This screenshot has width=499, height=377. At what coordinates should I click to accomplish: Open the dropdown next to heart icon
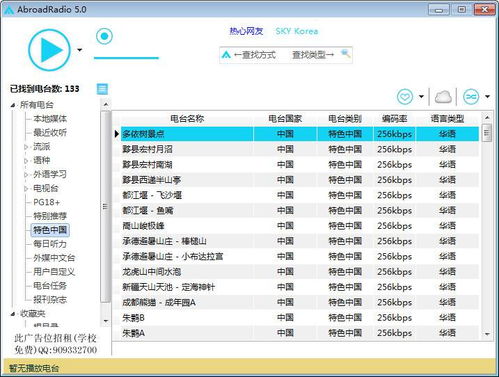421,97
